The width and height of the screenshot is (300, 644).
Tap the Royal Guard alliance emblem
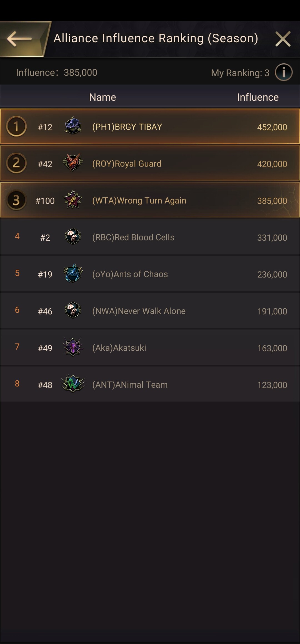coord(73,163)
